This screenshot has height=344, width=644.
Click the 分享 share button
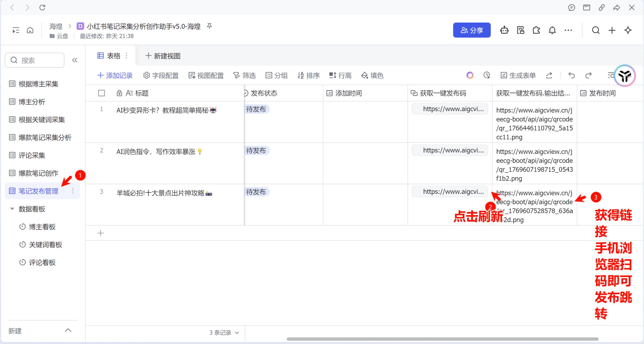click(x=472, y=30)
